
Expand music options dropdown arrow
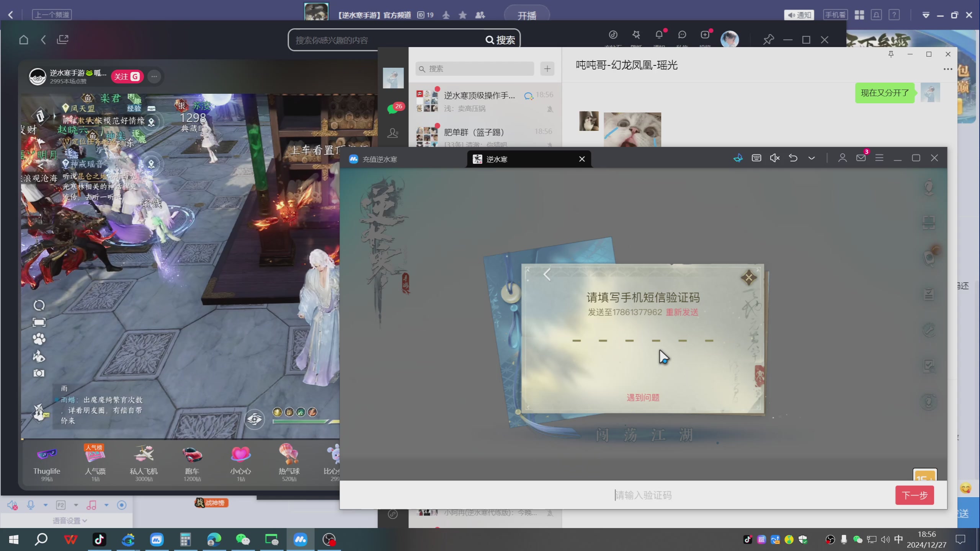(106, 505)
